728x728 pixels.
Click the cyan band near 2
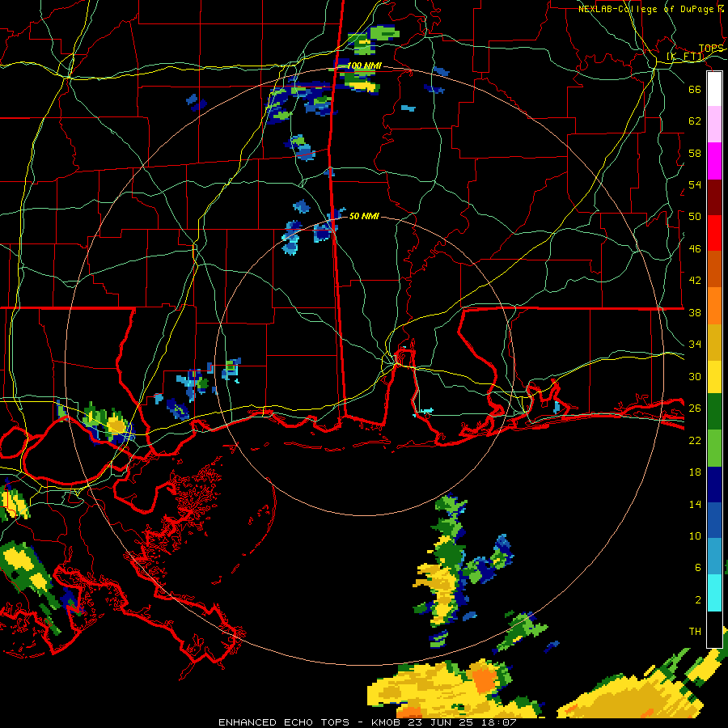714,593
